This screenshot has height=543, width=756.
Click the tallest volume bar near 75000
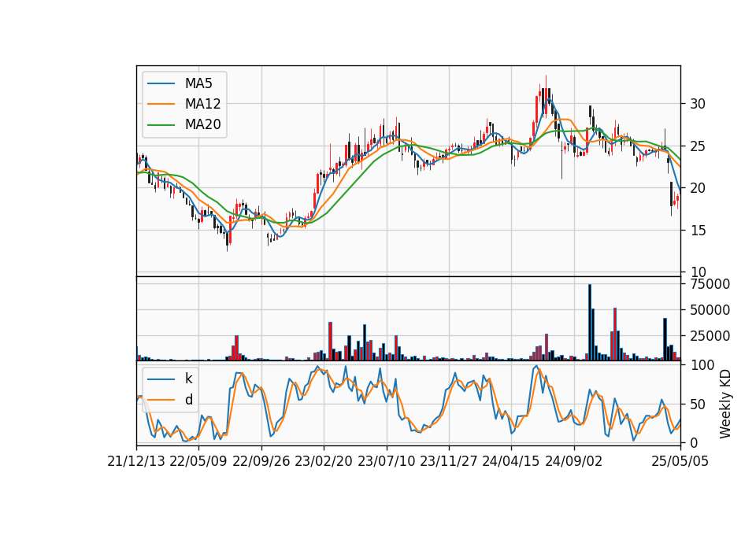click(590, 323)
